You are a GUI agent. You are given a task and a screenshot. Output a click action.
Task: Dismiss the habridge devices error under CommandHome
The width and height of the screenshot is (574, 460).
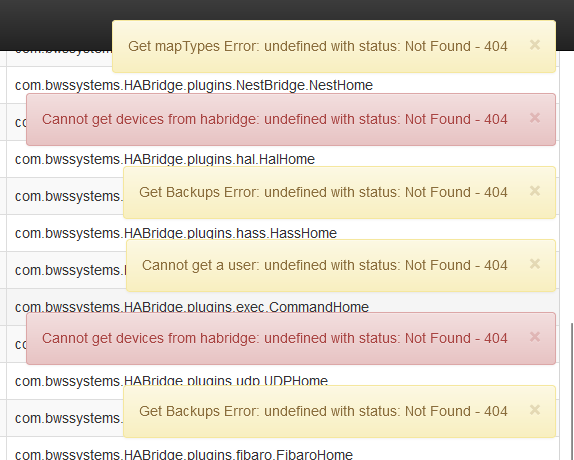534,337
